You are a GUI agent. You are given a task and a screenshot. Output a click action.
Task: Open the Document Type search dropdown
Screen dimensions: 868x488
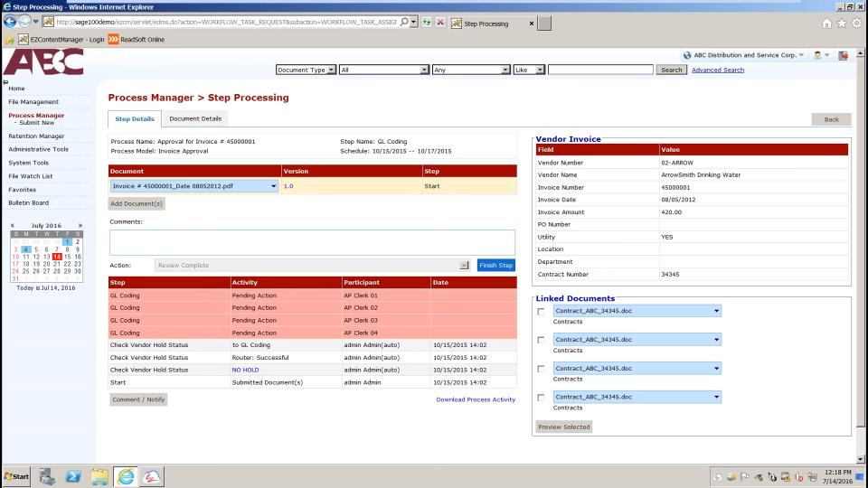tap(306, 70)
